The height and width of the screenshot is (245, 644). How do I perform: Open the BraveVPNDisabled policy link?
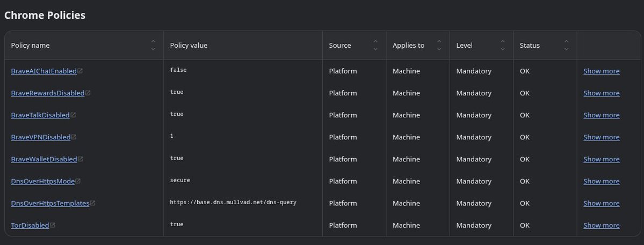point(41,137)
